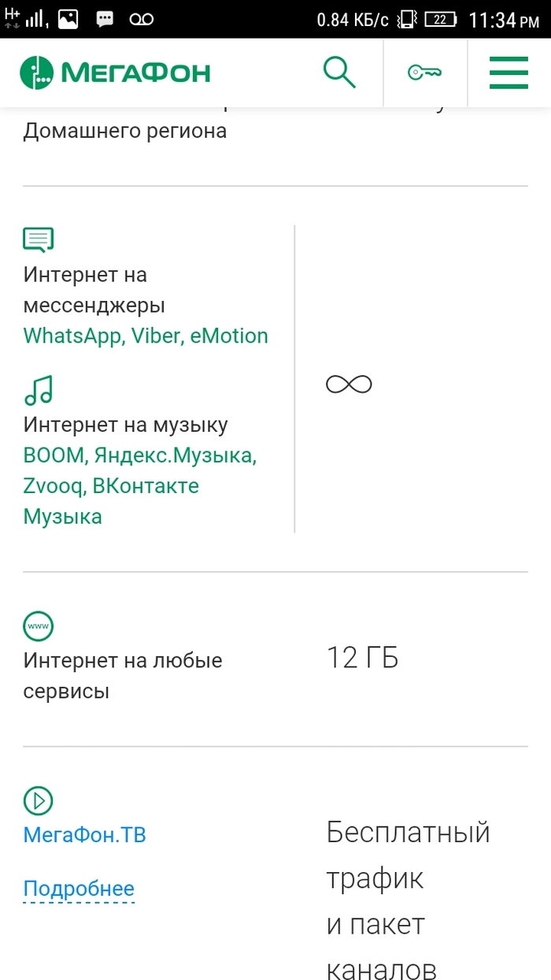Tap the MegaFon.TV play icon
Screen dimensions: 551x980
[39, 800]
